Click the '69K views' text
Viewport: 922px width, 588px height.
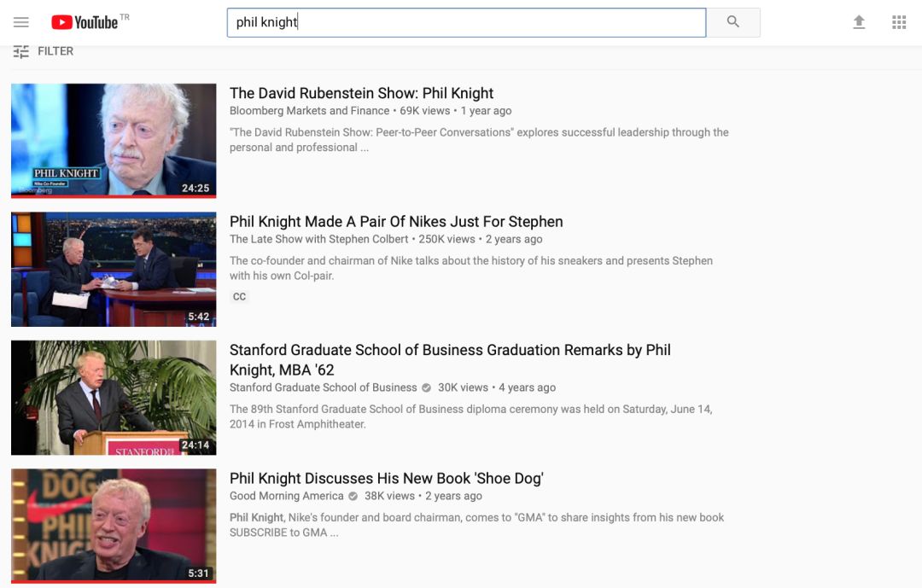click(x=424, y=111)
